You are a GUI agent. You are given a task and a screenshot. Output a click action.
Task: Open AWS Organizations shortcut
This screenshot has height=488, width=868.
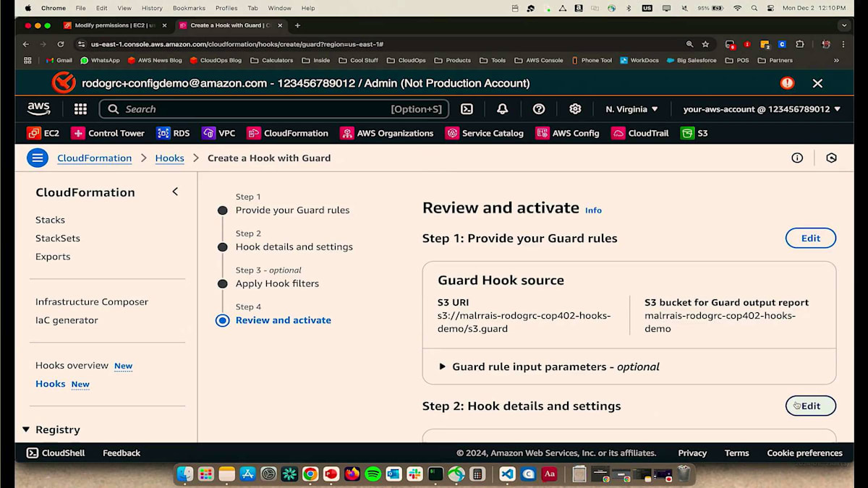(387, 133)
